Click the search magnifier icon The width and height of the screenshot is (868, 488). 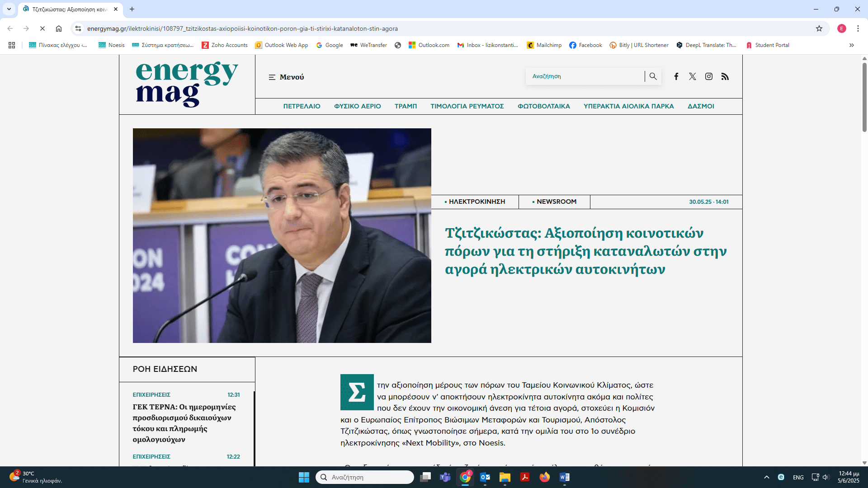click(x=653, y=76)
